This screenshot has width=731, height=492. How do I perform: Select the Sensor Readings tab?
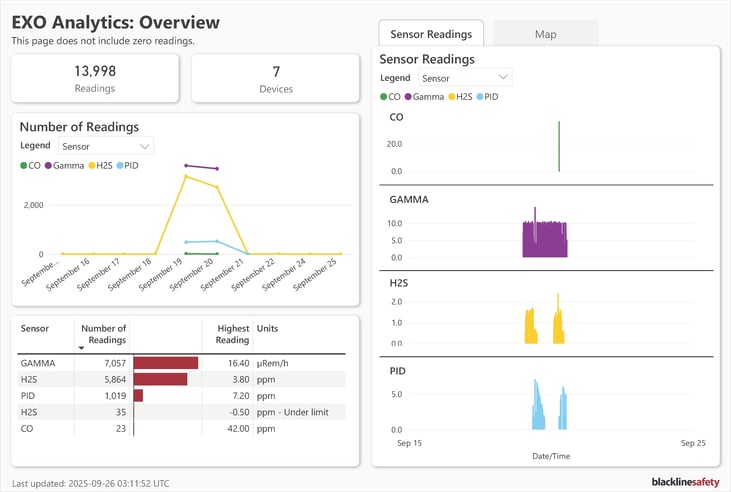431,34
